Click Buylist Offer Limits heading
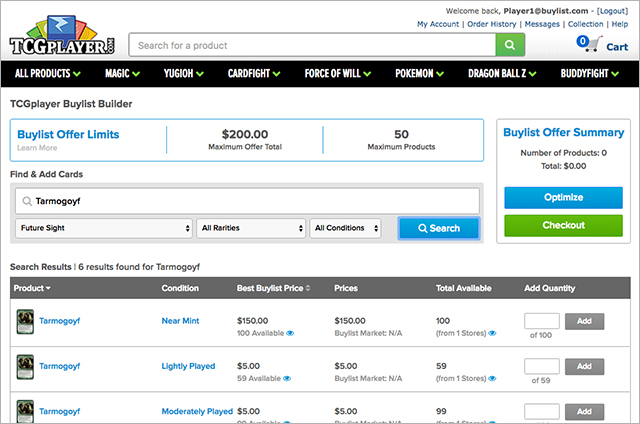 (68, 135)
